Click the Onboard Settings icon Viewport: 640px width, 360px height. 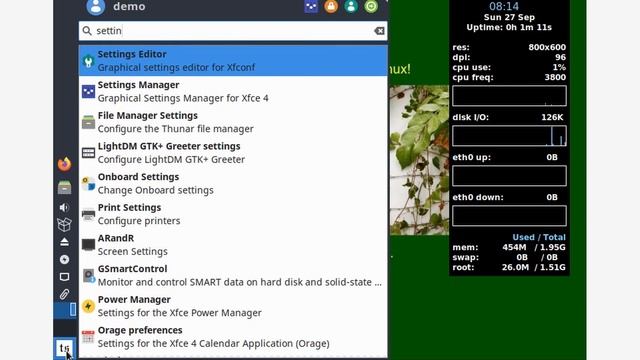tap(88, 183)
